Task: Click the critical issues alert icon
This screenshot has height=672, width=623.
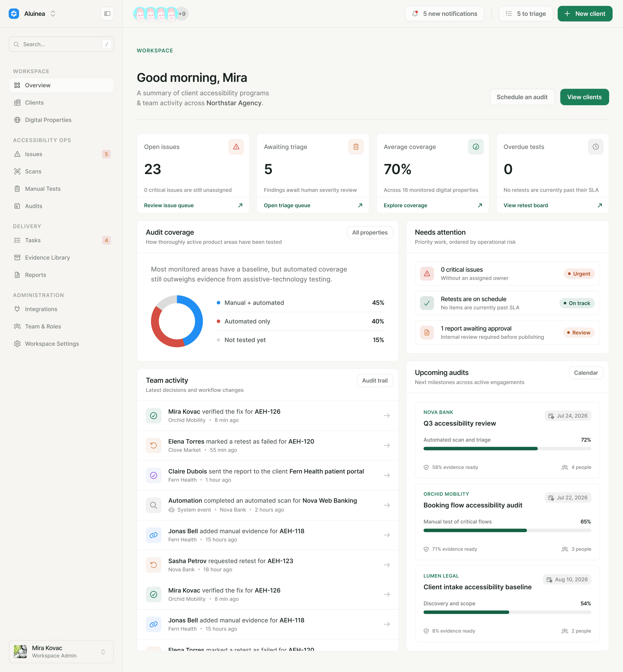Action: pyautogui.click(x=427, y=274)
